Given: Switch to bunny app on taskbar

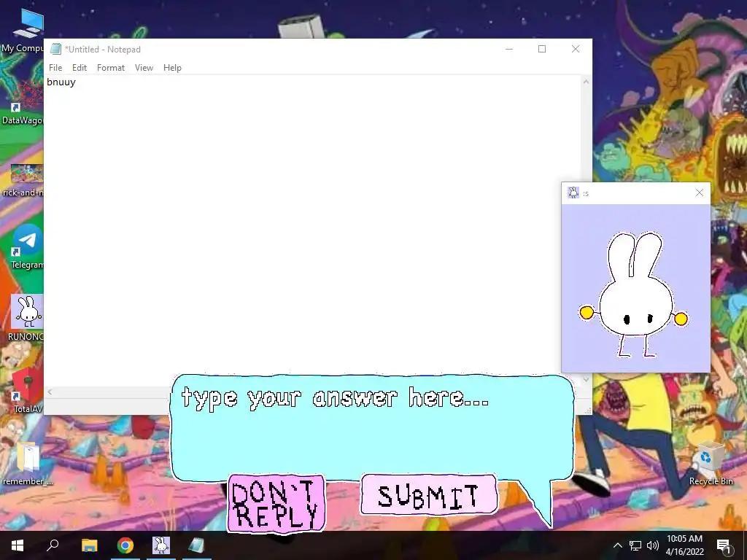Looking at the screenshot, I should click(161, 545).
